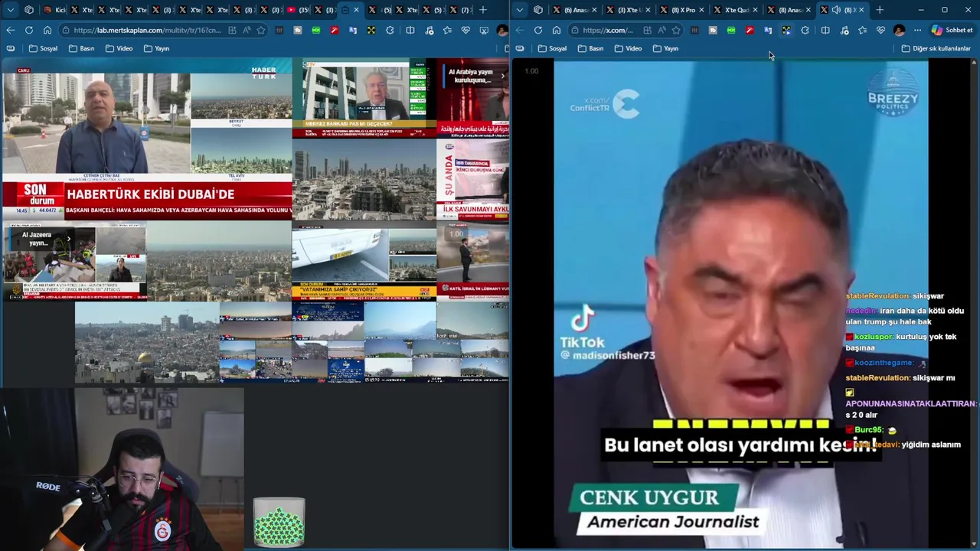Click the Cenk Uygur video in right window

[740, 304]
